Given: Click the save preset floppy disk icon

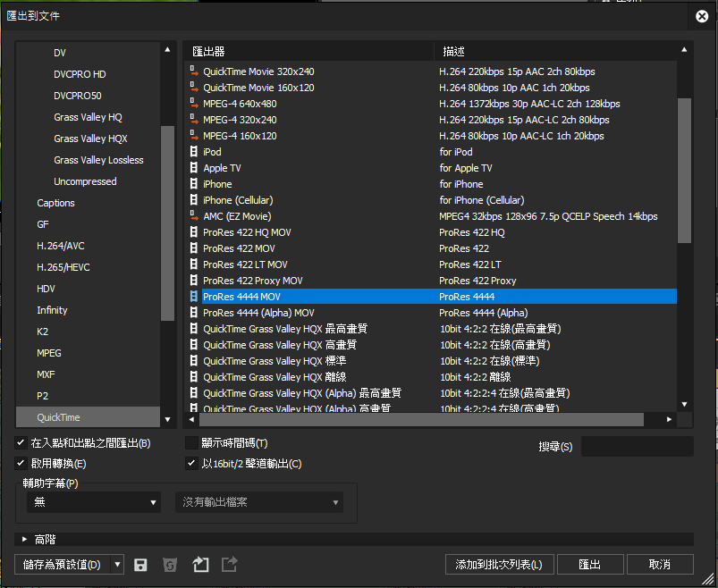Looking at the screenshot, I should 140,565.
